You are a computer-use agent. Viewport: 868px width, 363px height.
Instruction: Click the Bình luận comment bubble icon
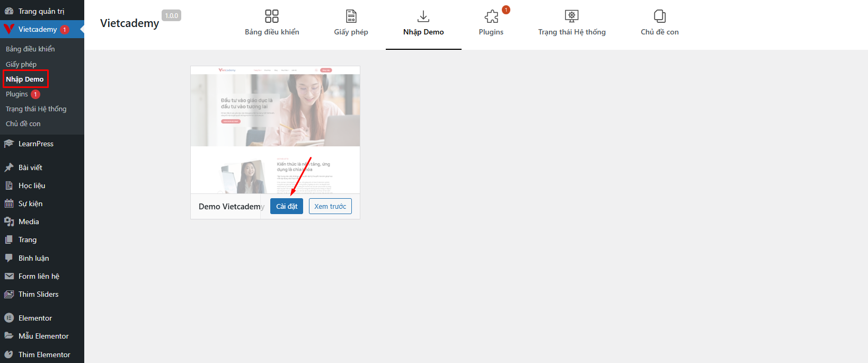pyautogui.click(x=9, y=258)
